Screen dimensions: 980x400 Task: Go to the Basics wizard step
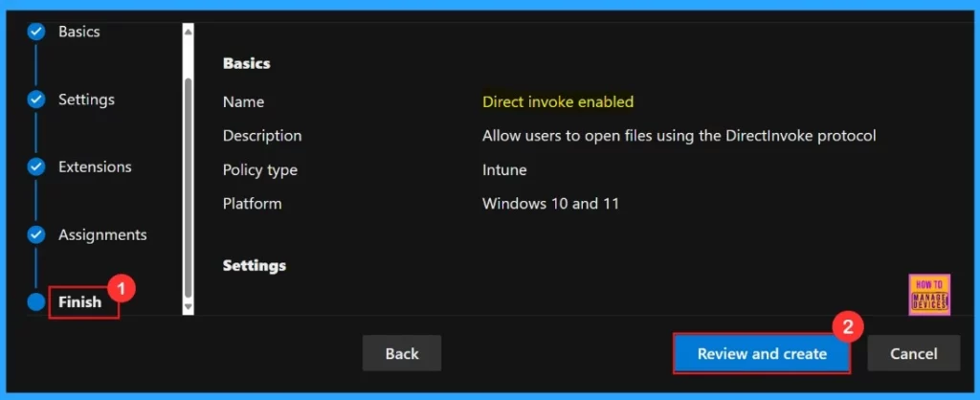tap(79, 32)
